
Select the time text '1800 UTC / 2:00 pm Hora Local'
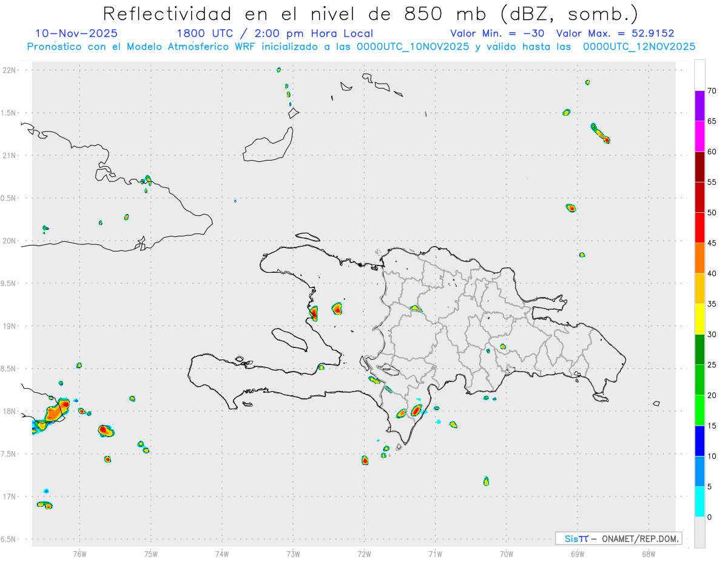click(275, 33)
